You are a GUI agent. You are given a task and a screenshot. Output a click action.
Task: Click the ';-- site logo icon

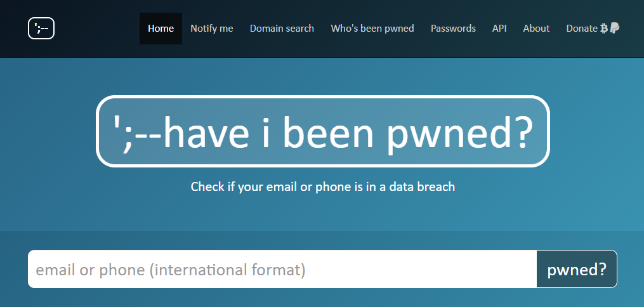[41, 29]
